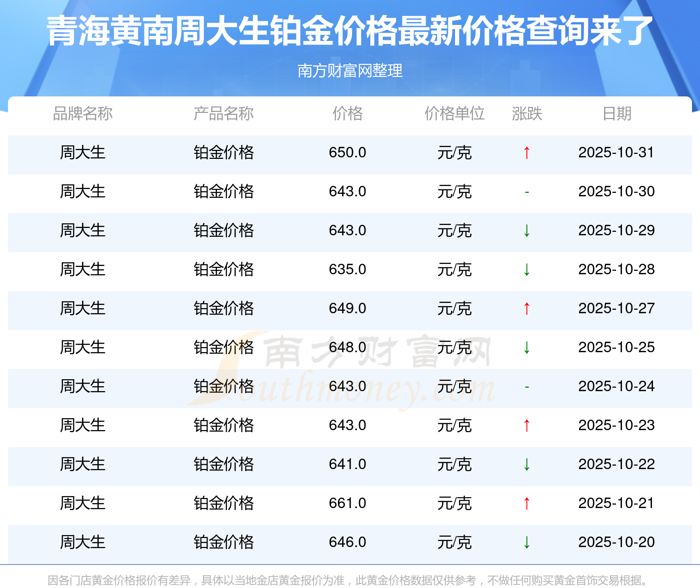Select the date 2025-10-29

click(616, 230)
